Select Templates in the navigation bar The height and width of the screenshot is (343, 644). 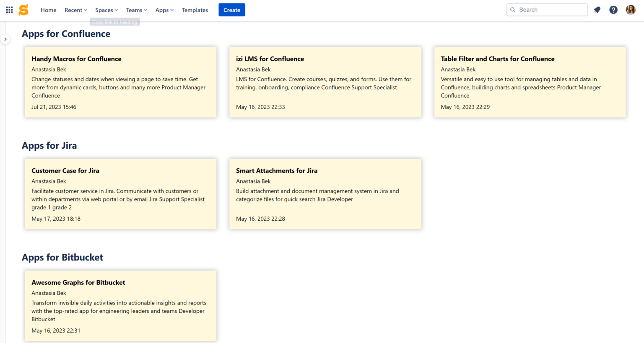[195, 10]
